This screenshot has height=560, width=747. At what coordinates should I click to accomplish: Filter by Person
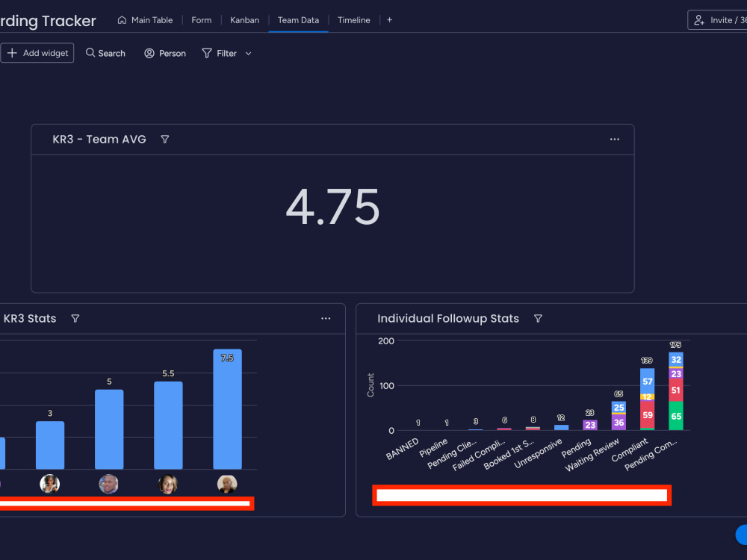[165, 53]
